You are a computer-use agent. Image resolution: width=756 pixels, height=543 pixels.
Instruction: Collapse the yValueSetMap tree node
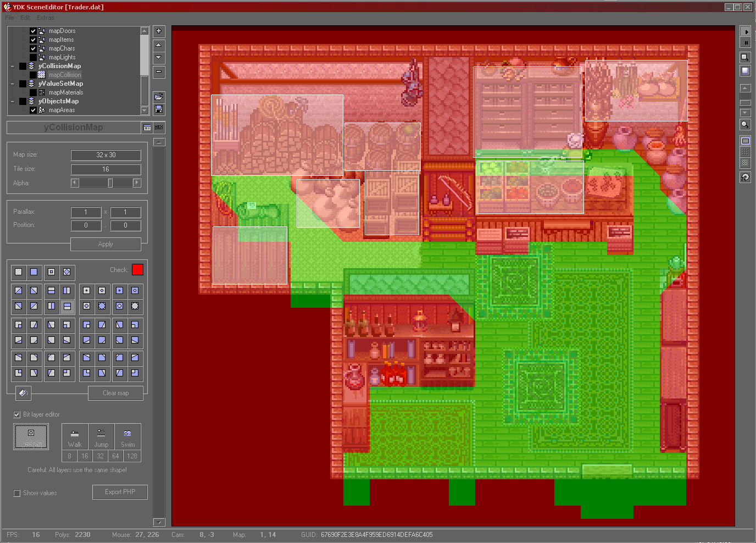(13, 84)
